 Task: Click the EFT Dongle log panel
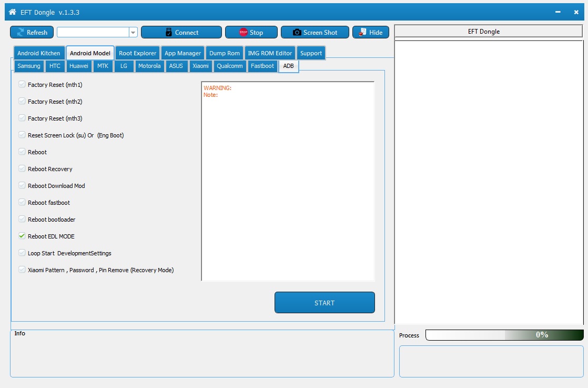489,182
